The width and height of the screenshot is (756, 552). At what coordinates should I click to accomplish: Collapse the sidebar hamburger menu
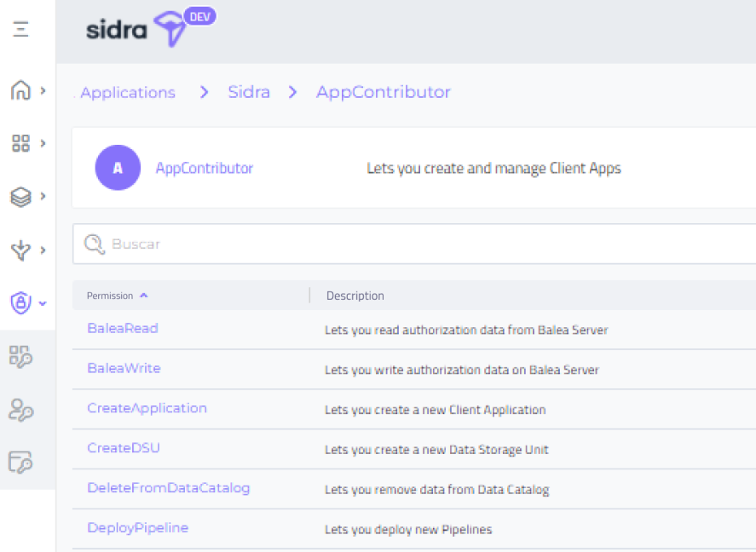[x=21, y=30]
